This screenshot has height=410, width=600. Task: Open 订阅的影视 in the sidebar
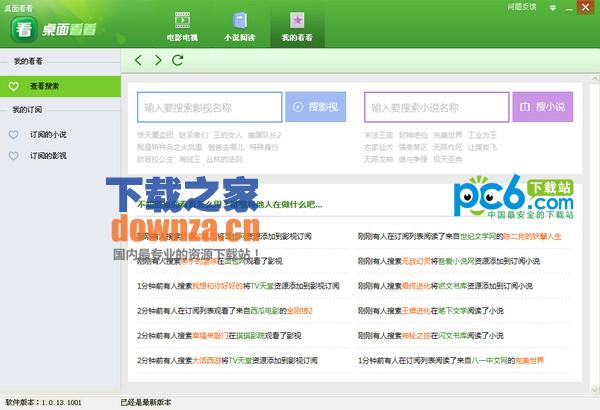(x=48, y=156)
